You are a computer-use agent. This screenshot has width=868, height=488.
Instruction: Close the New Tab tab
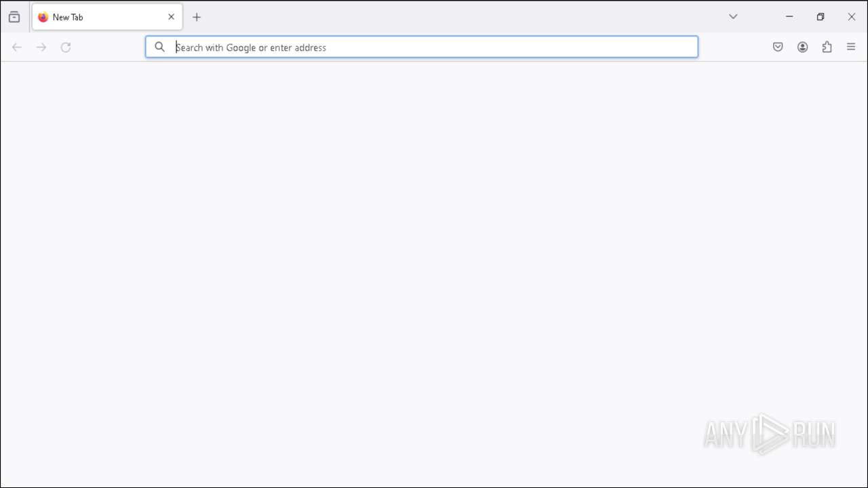[x=171, y=17]
